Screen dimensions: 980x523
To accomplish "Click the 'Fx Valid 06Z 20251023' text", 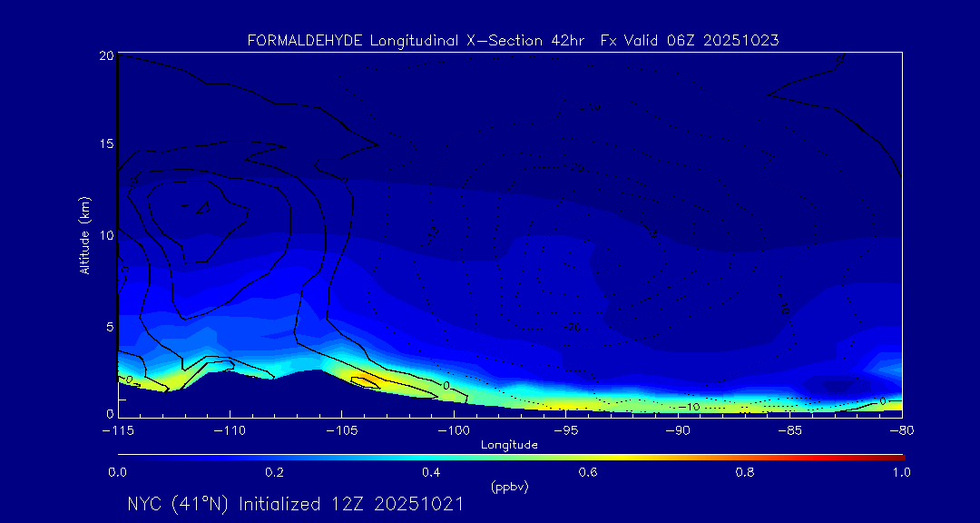I will click(x=690, y=41).
